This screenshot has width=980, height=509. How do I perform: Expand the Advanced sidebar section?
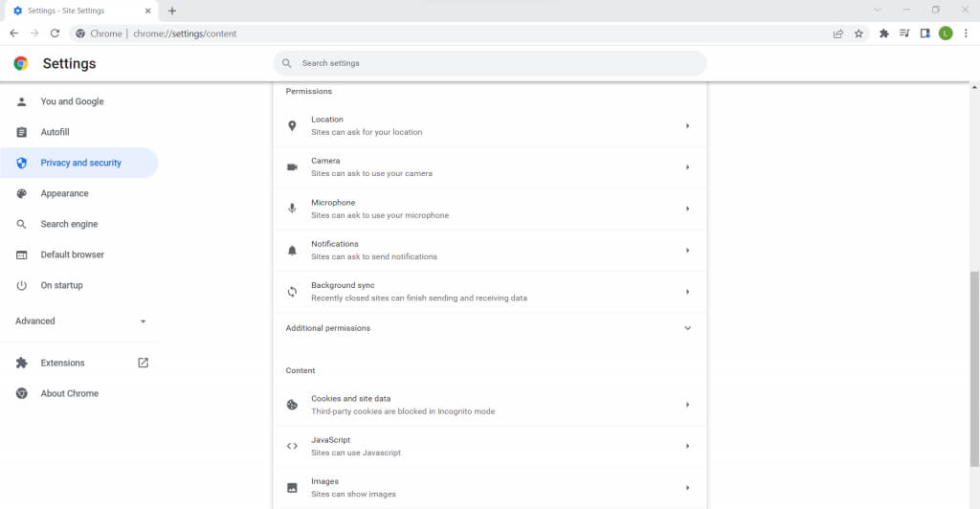click(143, 321)
